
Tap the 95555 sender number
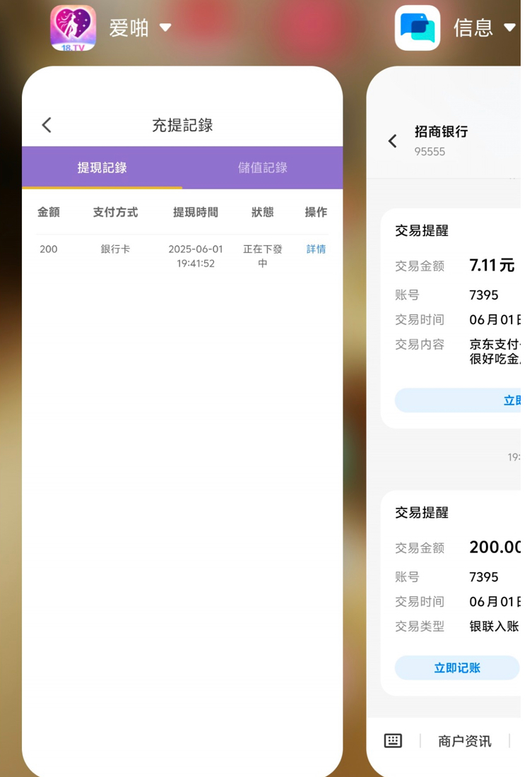point(430,151)
